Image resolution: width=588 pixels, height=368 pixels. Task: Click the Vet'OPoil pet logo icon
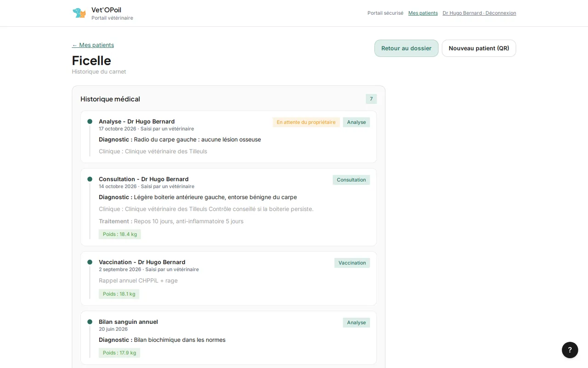[x=79, y=13]
